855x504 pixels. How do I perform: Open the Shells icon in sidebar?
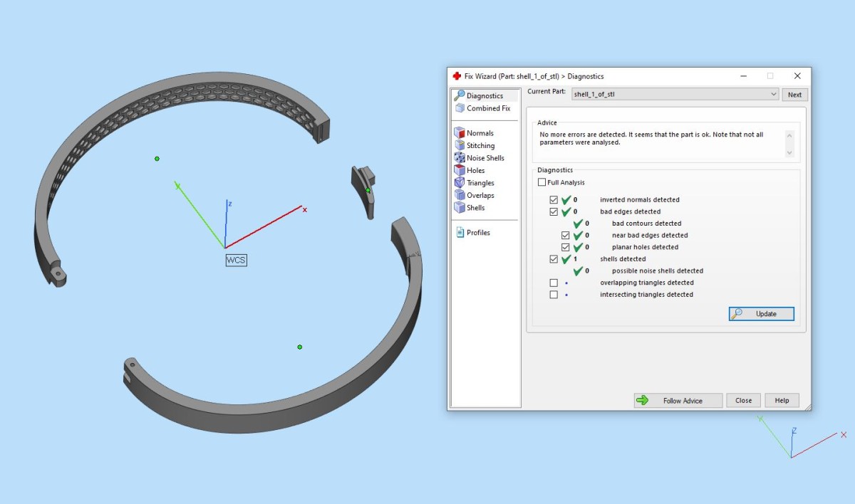pos(460,208)
